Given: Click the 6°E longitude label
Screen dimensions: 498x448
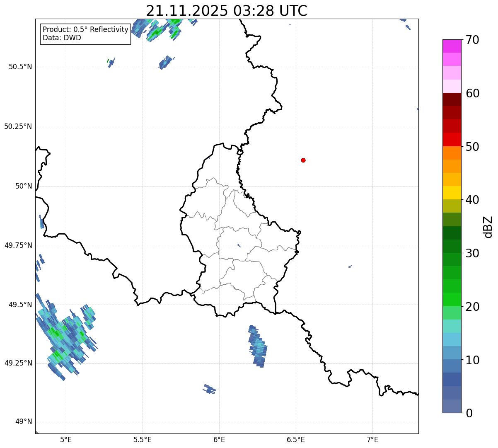Looking at the screenshot, I should pos(219,439).
